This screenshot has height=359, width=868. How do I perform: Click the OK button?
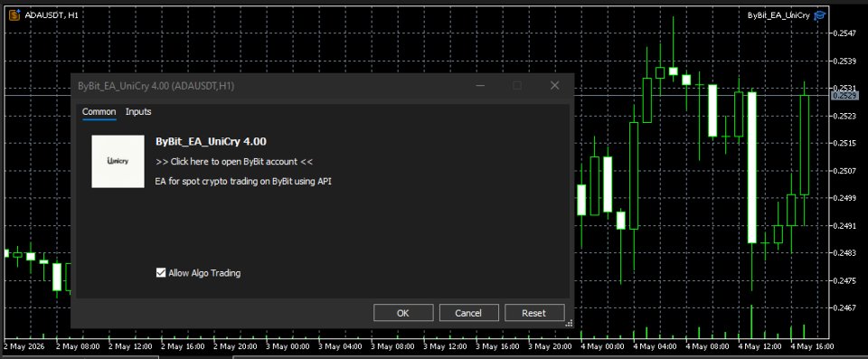(x=403, y=313)
